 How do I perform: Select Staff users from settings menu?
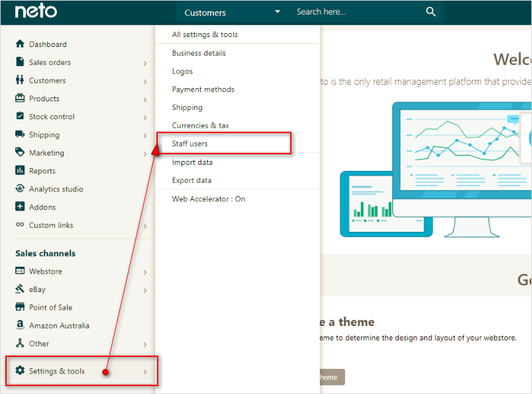190,144
